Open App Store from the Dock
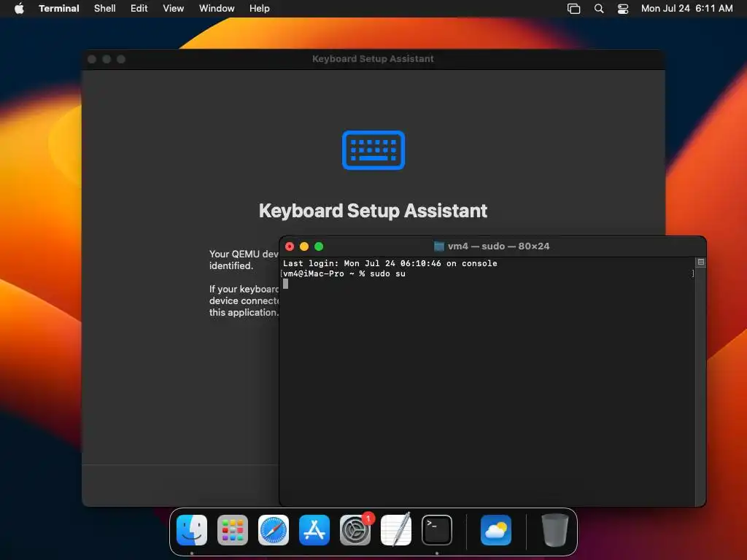This screenshot has height=560, width=747. pyautogui.click(x=314, y=530)
